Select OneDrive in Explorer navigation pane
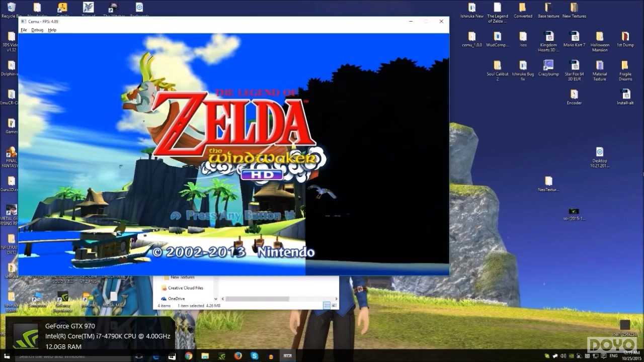Viewport: 644px width, 362px height. pyautogui.click(x=173, y=299)
